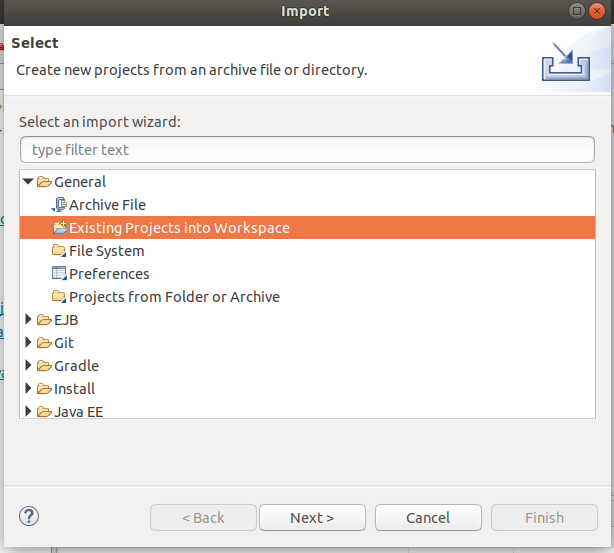The width and height of the screenshot is (614, 553).
Task: Select Projects from Folder or Archive label
Action: point(174,297)
